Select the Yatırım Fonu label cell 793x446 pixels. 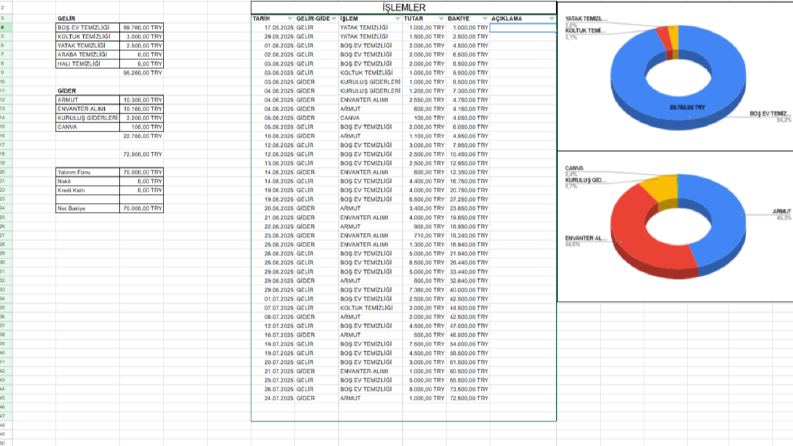pos(87,172)
